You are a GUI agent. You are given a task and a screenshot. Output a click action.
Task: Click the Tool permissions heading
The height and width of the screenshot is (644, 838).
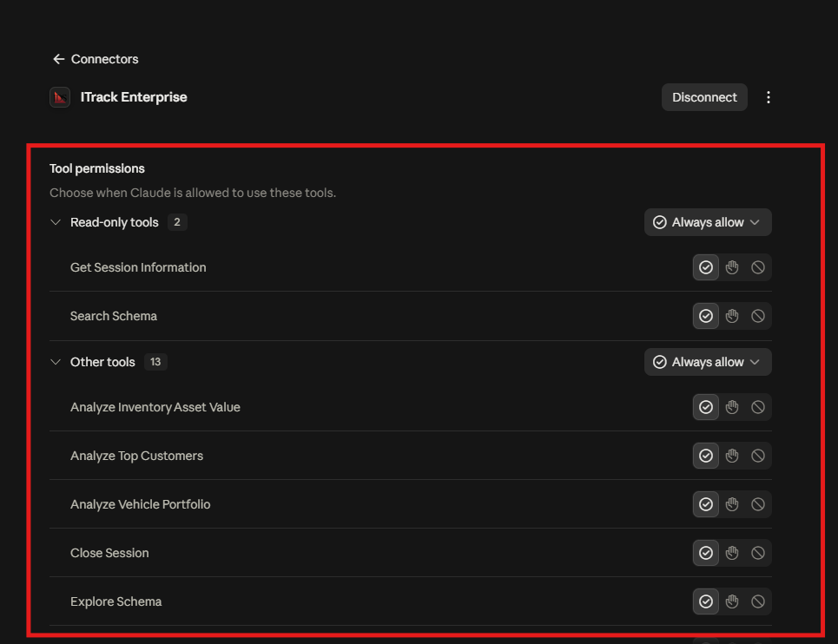point(97,168)
